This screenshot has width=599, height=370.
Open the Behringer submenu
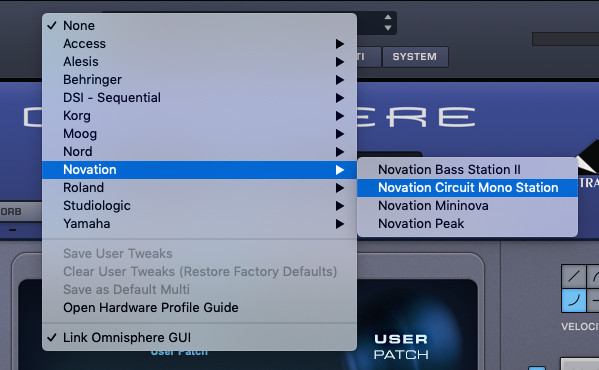pos(199,79)
